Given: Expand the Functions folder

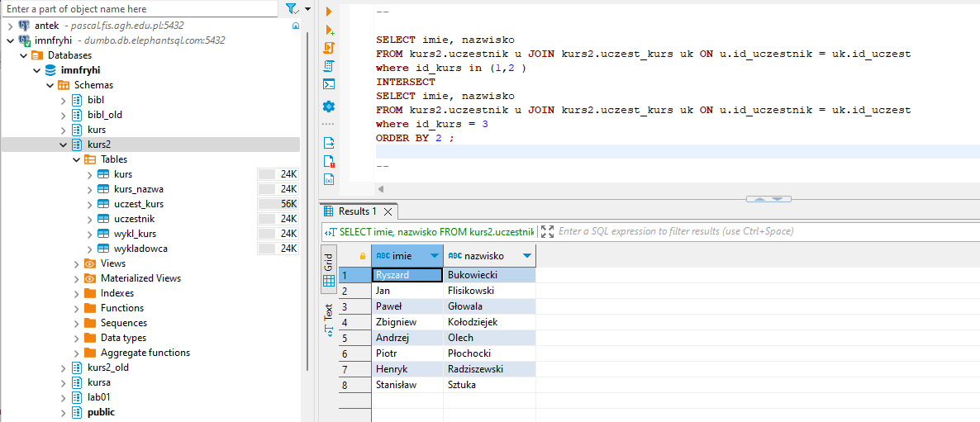Looking at the screenshot, I should (x=76, y=308).
